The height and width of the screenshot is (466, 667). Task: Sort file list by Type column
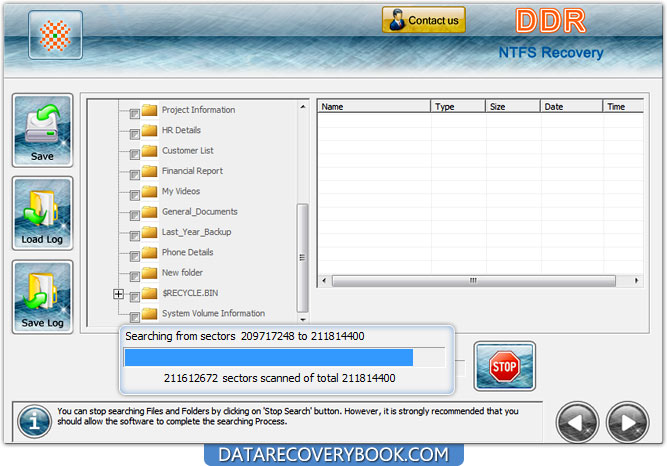(458, 106)
